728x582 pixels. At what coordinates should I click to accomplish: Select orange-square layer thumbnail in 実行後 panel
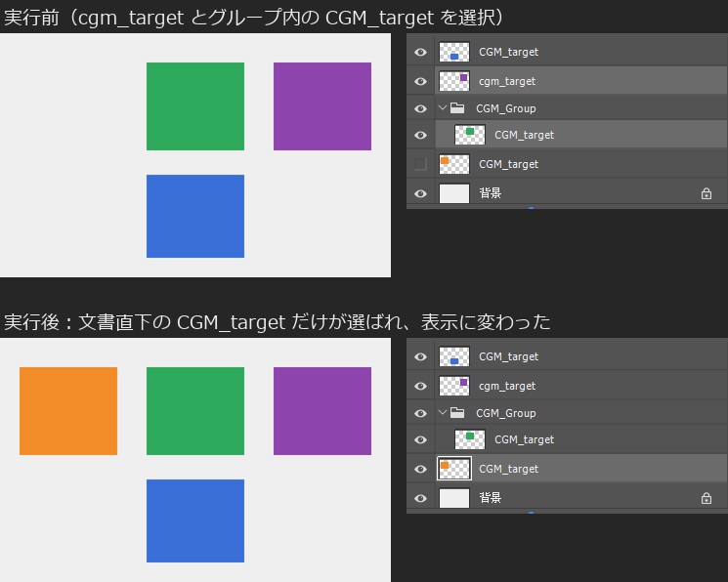454,469
